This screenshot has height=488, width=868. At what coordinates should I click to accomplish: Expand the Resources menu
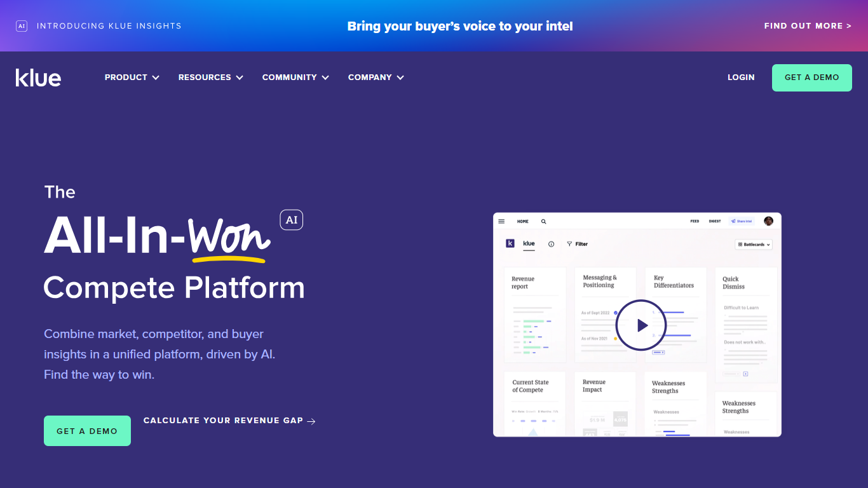[211, 78]
